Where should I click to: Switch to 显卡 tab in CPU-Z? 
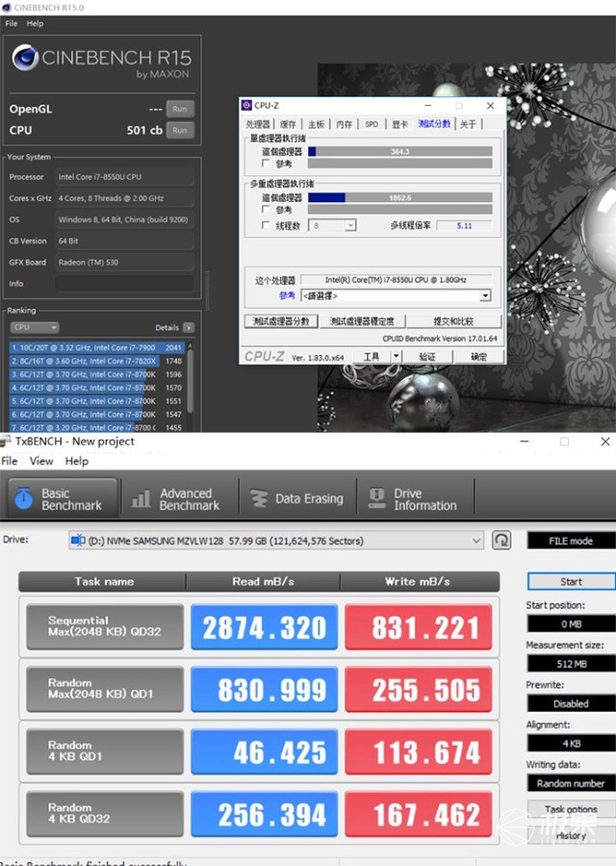(x=400, y=124)
